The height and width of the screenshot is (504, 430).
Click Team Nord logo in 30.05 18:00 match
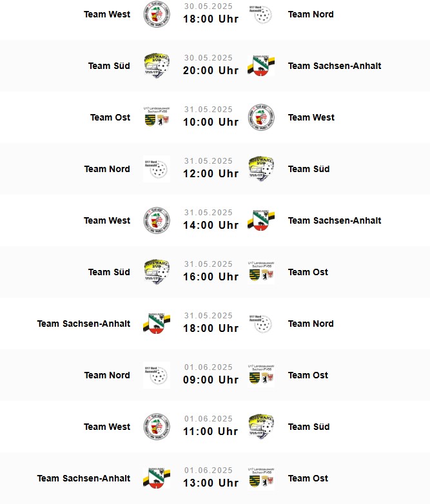click(261, 14)
